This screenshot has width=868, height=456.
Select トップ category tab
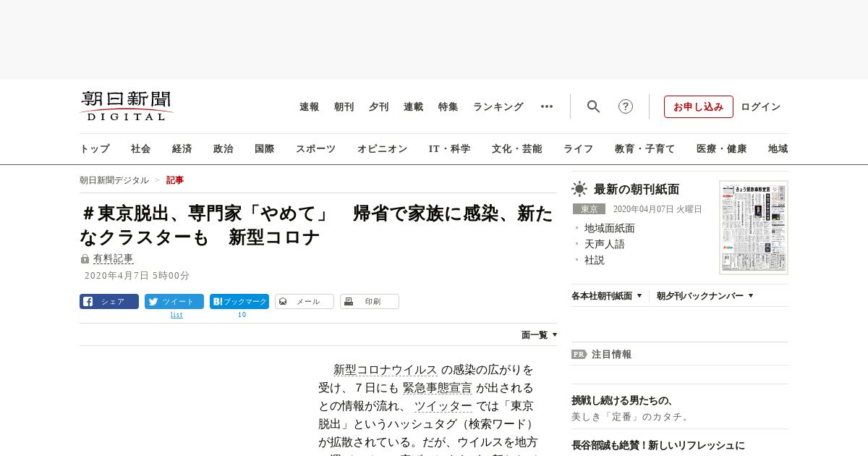[95, 148]
